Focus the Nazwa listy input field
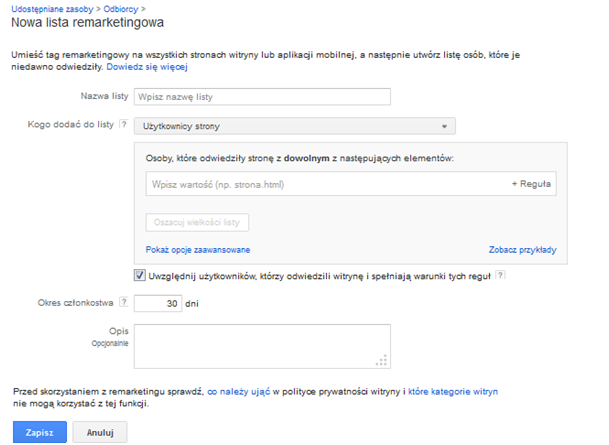The image size is (609, 445). [x=260, y=97]
